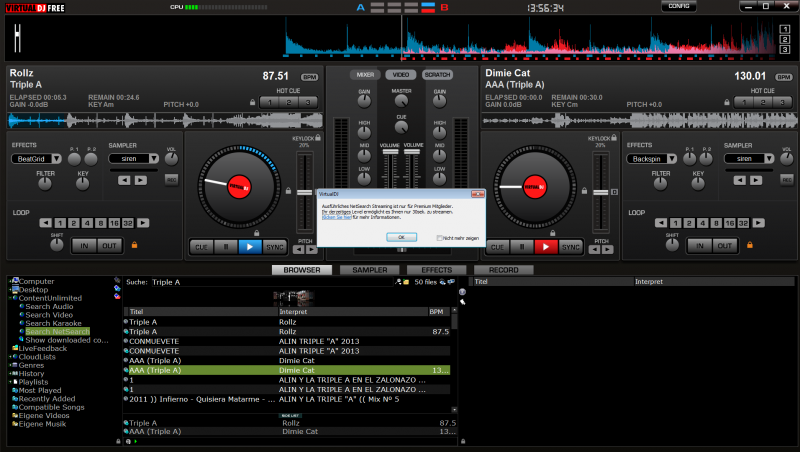
Task: Select 16-beat loop on left deck
Action: point(114,223)
